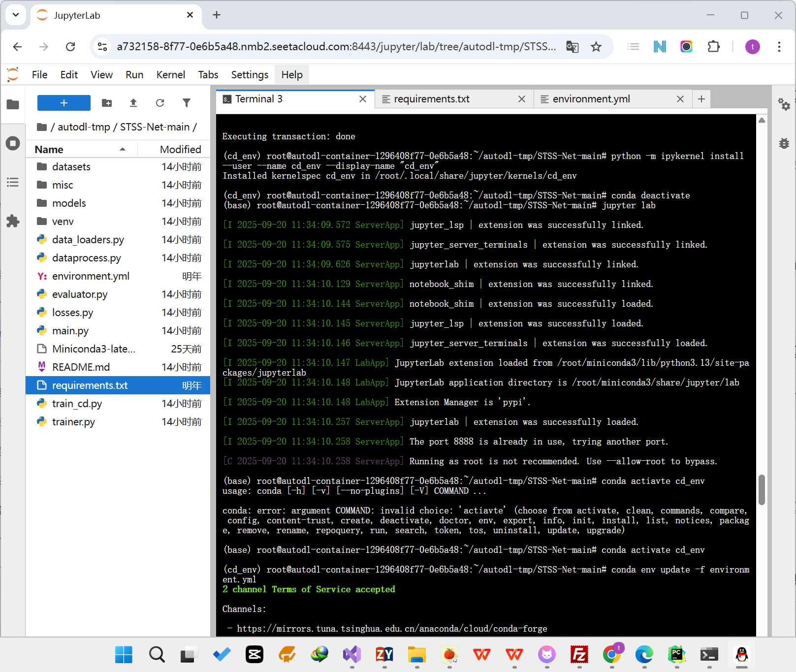Open the table of contents panel
This screenshot has height=672, width=796.
(x=13, y=182)
